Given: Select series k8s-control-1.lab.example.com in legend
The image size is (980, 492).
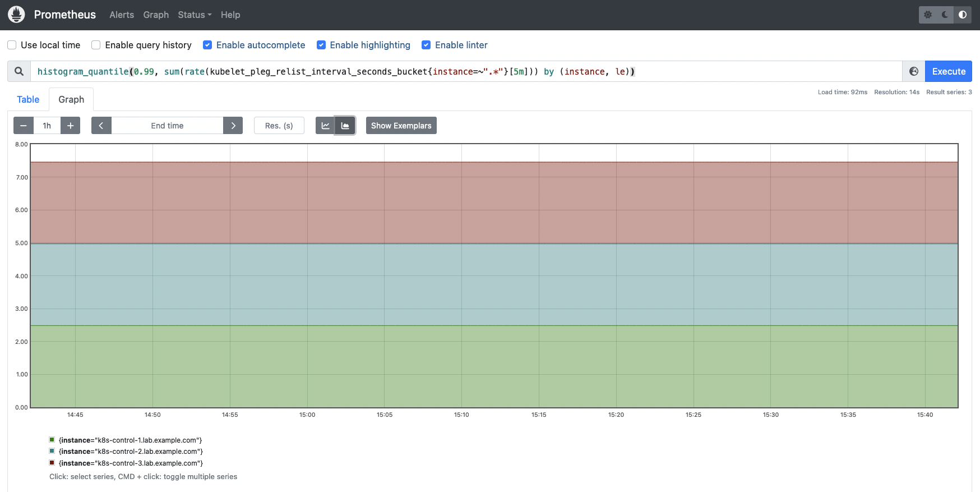Looking at the screenshot, I should click(x=131, y=440).
